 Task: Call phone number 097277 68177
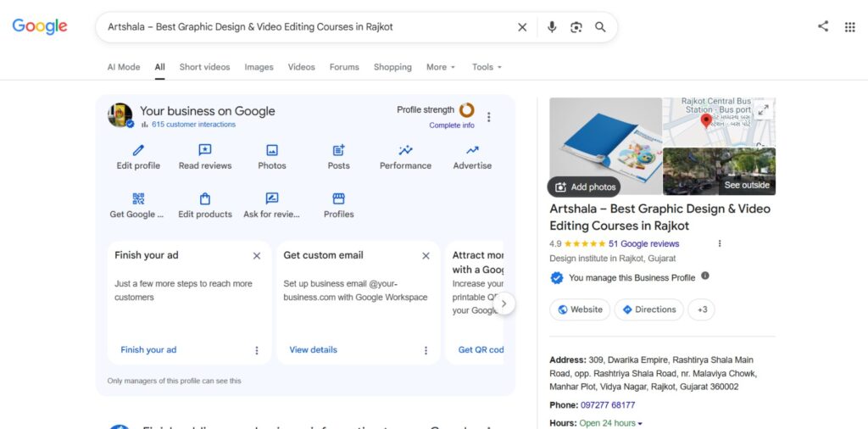tap(608, 405)
